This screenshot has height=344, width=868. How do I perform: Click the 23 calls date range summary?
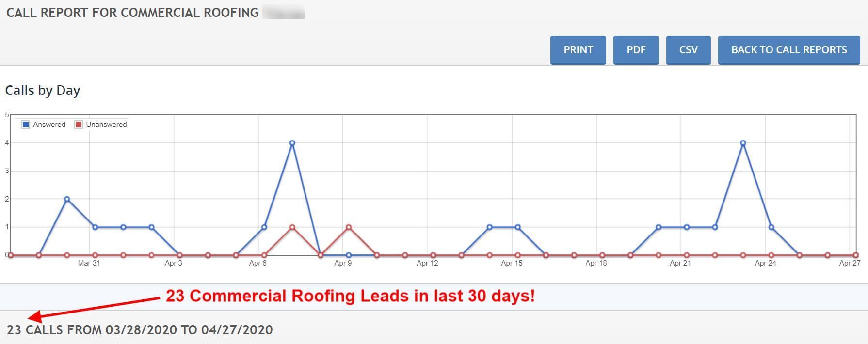pyautogui.click(x=140, y=330)
